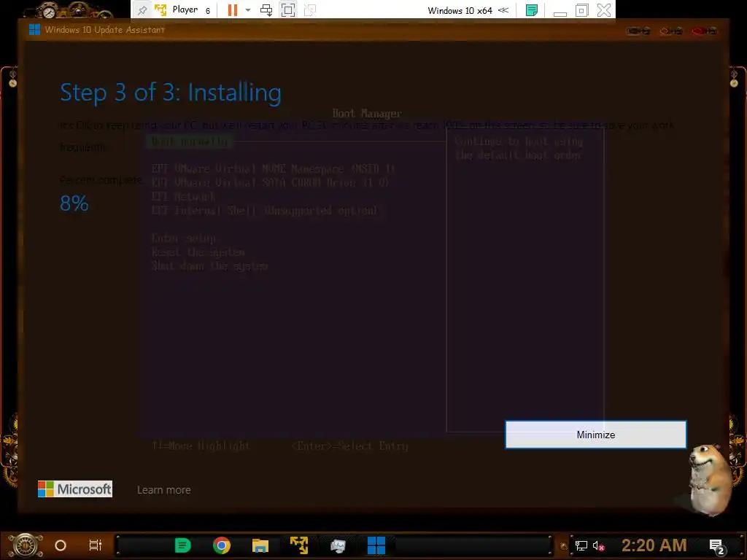The width and height of the screenshot is (747, 560).
Task: Open Cortana search circle on the taskbar
Action: [61, 545]
